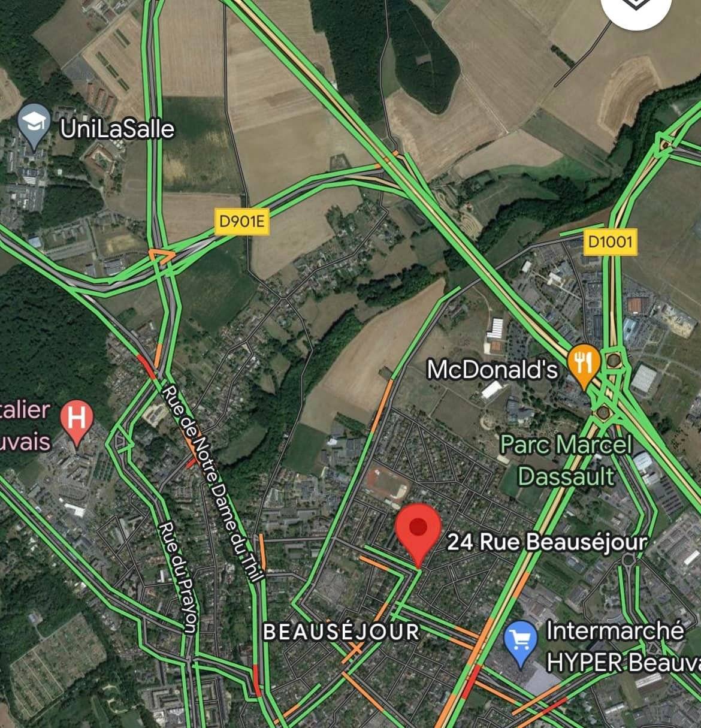The image size is (701, 728).
Task: Tap the 24 Rue Beauséjour address label
Action: tap(547, 542)
